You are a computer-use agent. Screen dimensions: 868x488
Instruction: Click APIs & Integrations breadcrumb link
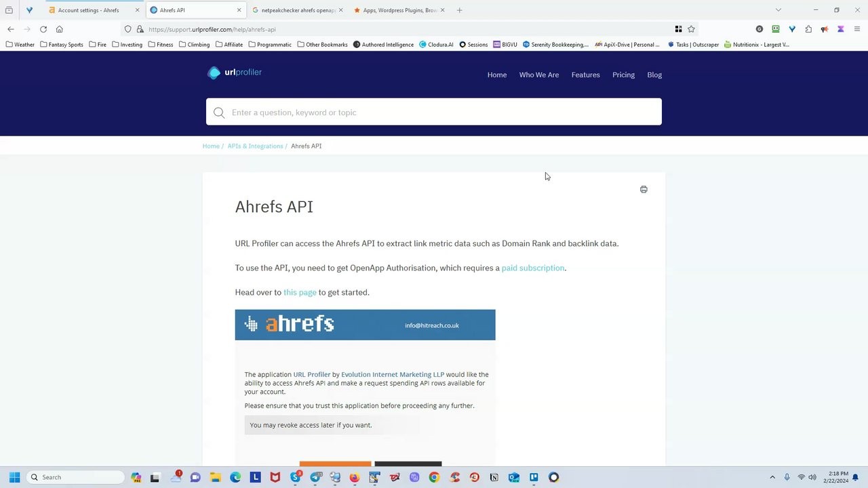coord(255,146)
